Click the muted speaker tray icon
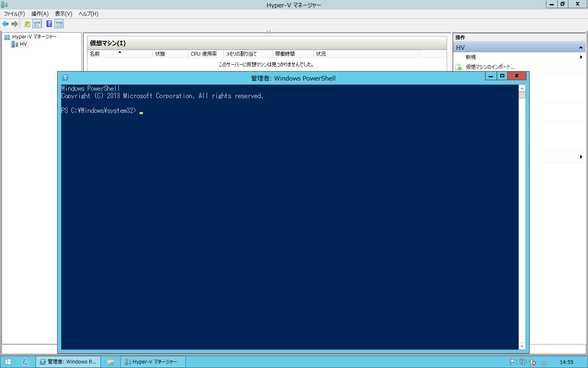 (x=533, y=362)
